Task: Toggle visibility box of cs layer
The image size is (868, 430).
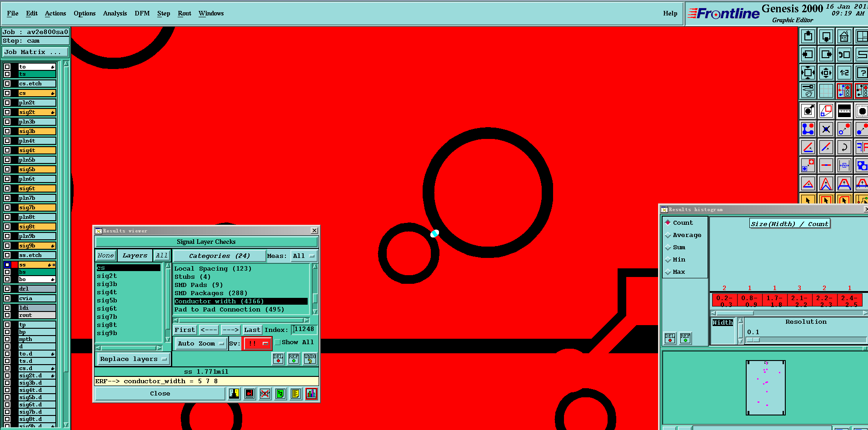Action: point(7,93)
